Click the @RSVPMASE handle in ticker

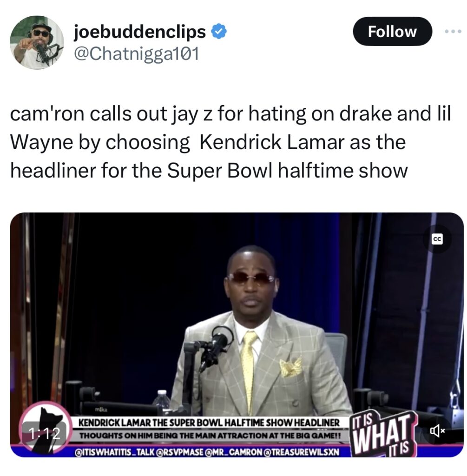pos(180,452)
